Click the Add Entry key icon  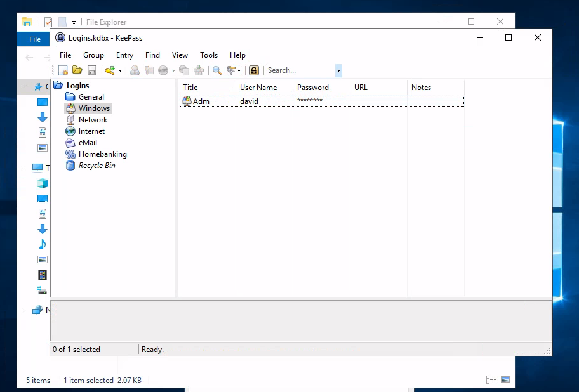coord(109,70)
